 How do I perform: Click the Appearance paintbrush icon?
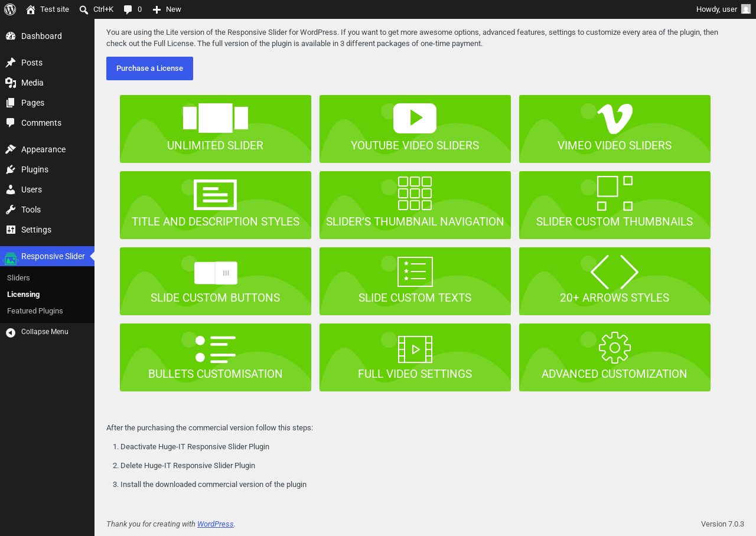pos(11,149)
